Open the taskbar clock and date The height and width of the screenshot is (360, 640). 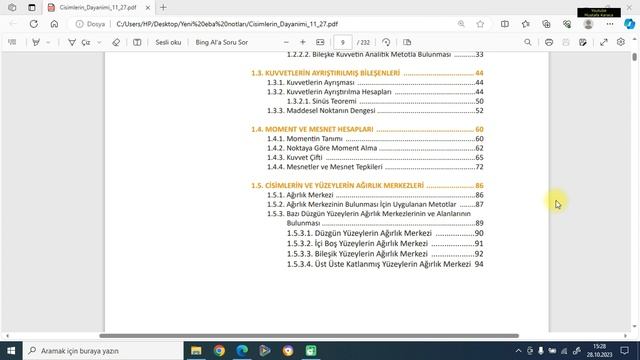tap(600, 351)
